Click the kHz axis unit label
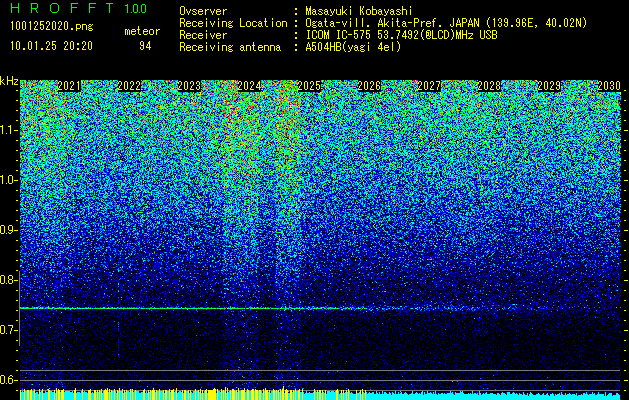 coord(9,81)
